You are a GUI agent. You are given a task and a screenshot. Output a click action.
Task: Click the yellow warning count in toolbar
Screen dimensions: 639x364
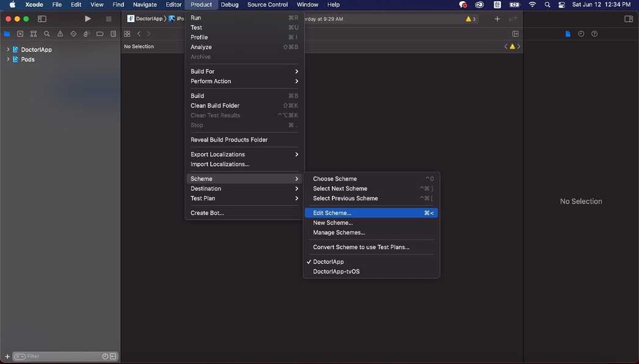click(470, 19)
